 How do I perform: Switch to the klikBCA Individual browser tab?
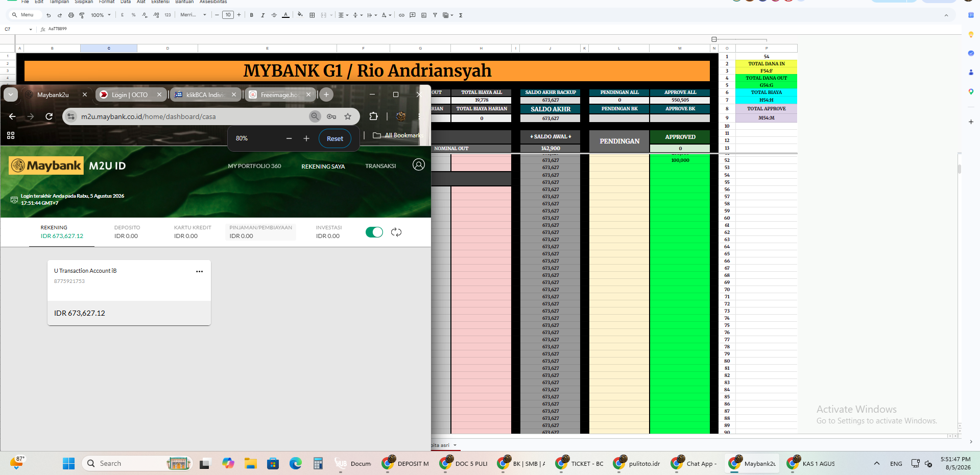pyautogui.click(x=206, y=95)
